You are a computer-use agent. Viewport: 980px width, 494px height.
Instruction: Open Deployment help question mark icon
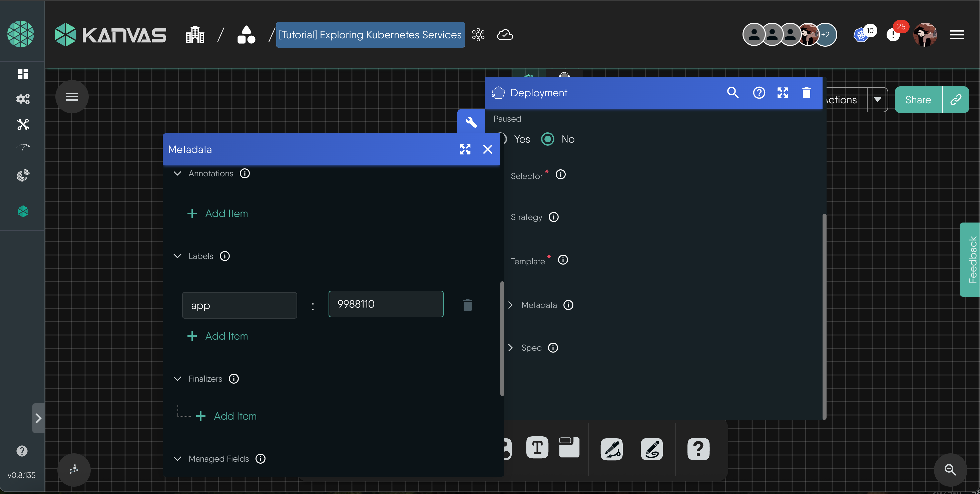[x=759, y=92]
